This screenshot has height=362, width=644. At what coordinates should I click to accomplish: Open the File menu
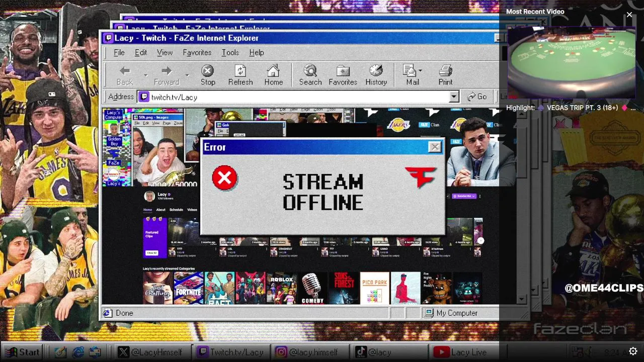coord(119,52)
